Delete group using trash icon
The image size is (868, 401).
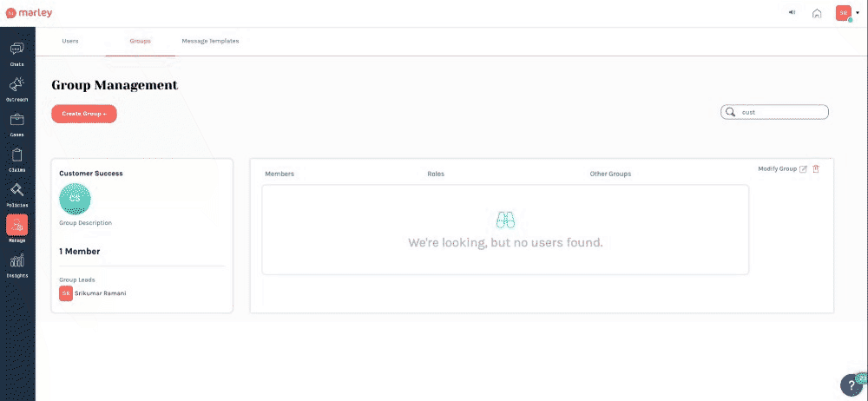click(x=816, y=168)
